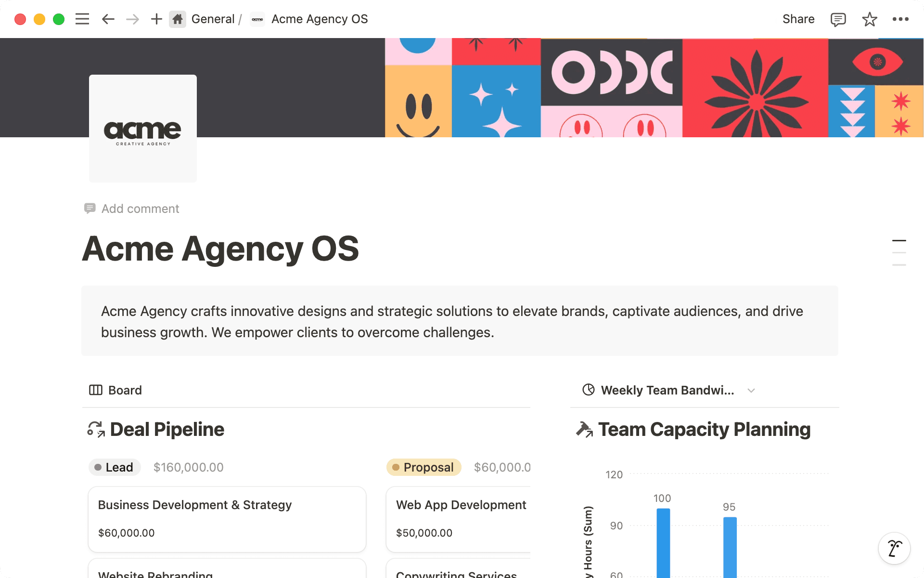Click the Deal Pipeline linked database icon

coord(95,429)
